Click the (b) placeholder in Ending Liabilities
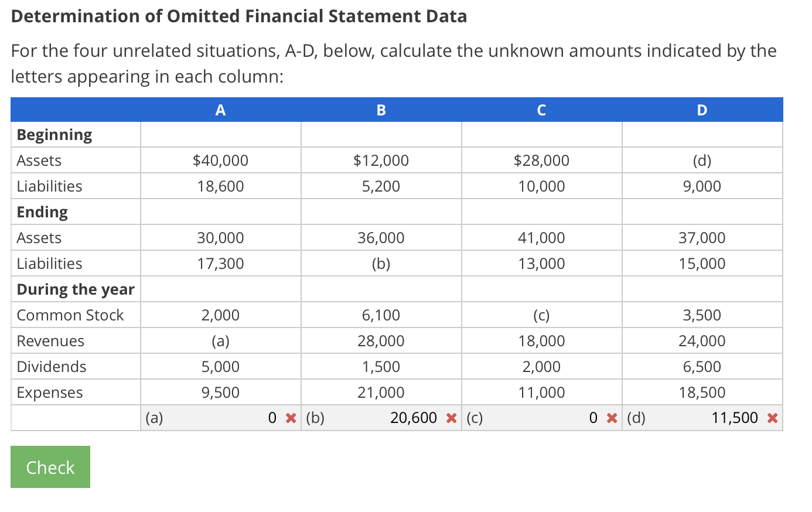This screenshot has height=512, width=812. 381,263
